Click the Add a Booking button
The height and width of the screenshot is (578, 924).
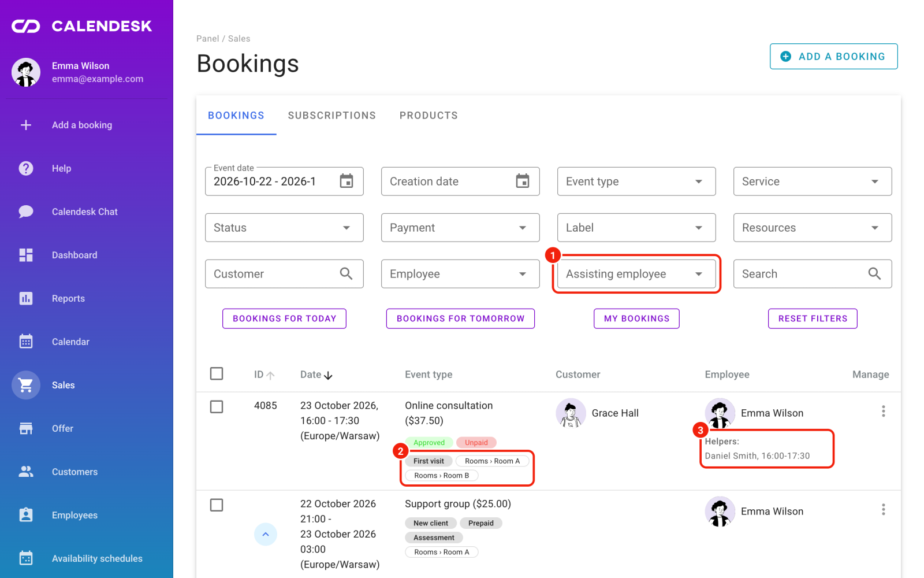(834, 56)
